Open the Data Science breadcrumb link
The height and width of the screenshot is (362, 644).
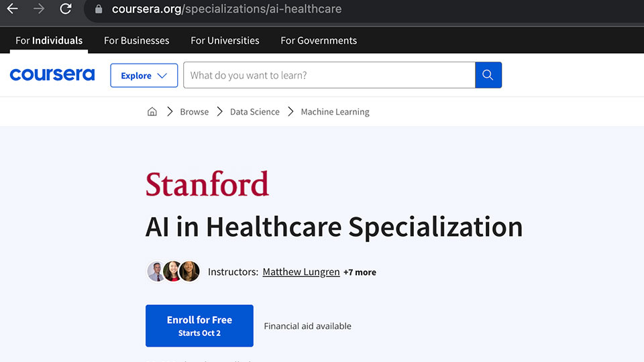(x=255, y=112)
